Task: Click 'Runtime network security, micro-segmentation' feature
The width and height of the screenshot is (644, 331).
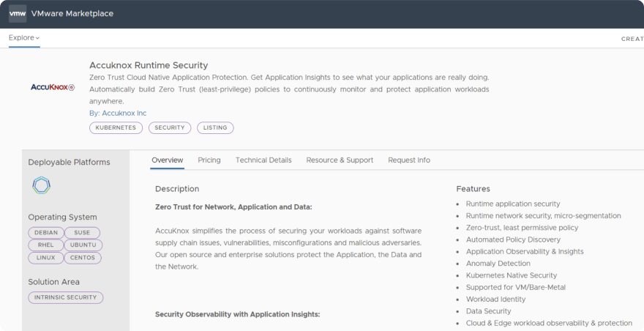Action: click(x=543, y=216)
